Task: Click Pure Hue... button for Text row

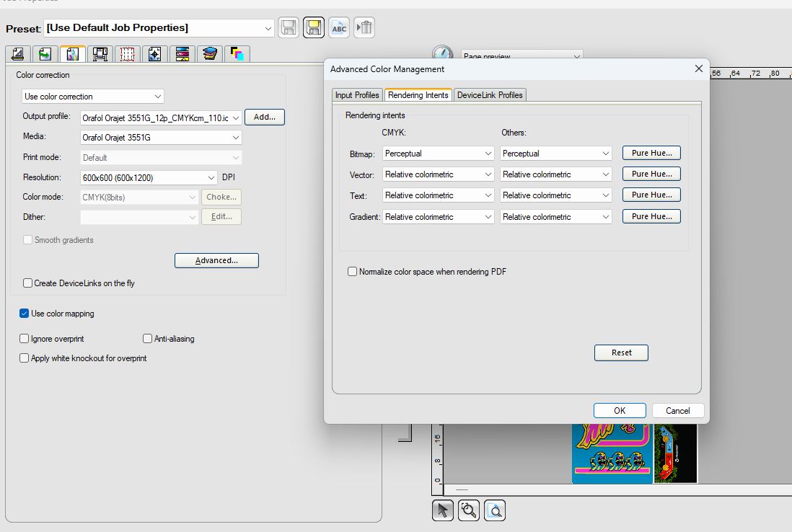Action: coord(651,195)
